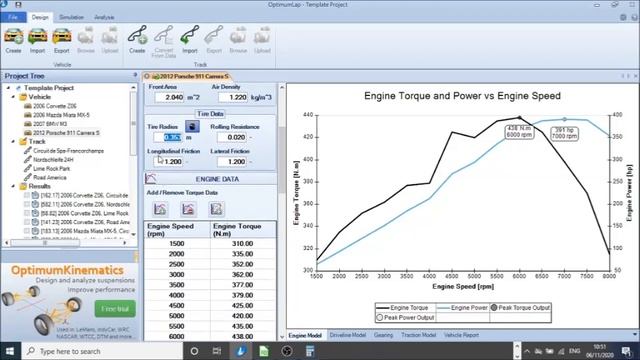
Task: Switch to the Design ribbon tab
Action: point(40,17)
